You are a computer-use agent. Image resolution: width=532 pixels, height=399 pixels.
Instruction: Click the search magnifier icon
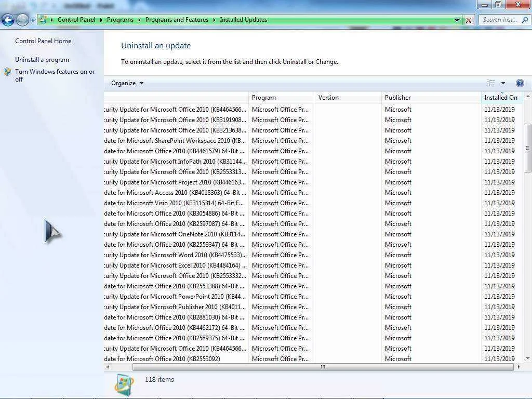(525, 20)
